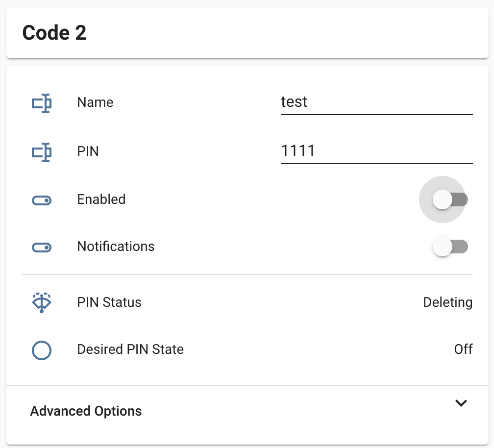Click the Code 2 card title
This screenshot has height=448, width=494.
[x=54, y=33]
